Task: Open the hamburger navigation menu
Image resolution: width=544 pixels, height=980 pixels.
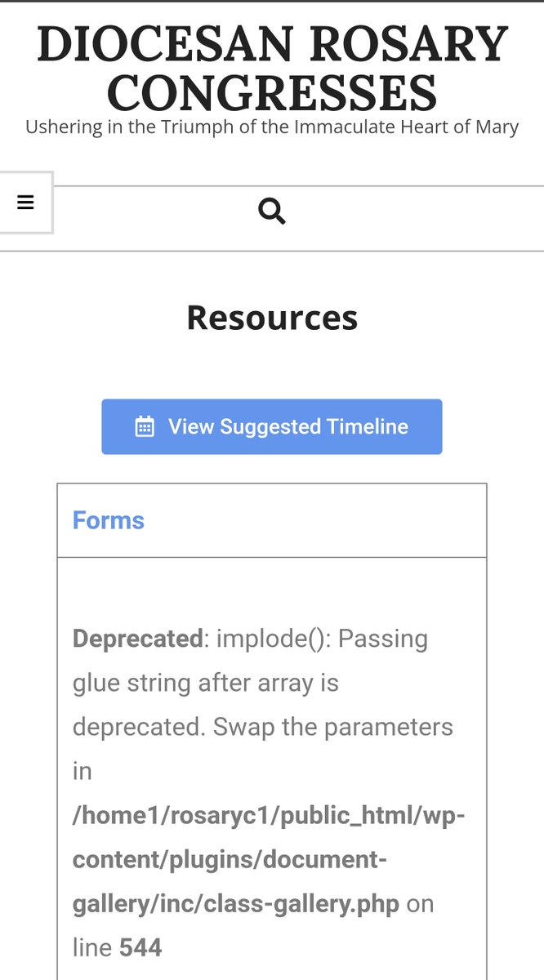Action: (x=25, y=203)
